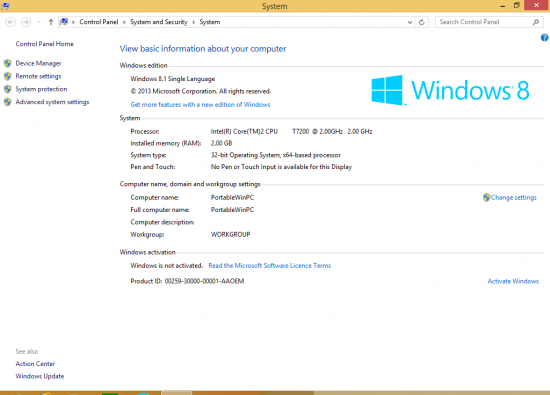Expand the chevron before Control Panel breadcrumb
The width and height of the screenshot is (550, 395).
[73, 22]
